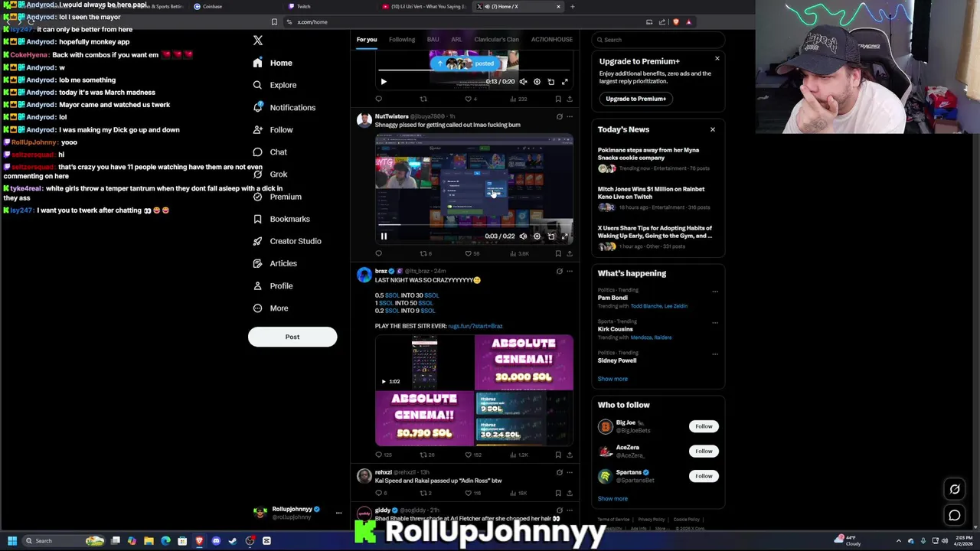Open the Follow section in sidebar
This screenshot has width=980, height=551.
point(273,129)
